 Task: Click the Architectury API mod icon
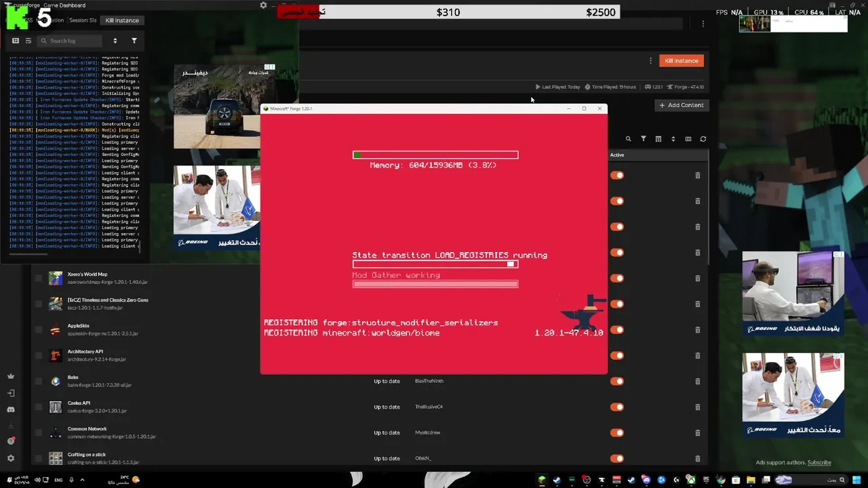[x=56, y=355]
